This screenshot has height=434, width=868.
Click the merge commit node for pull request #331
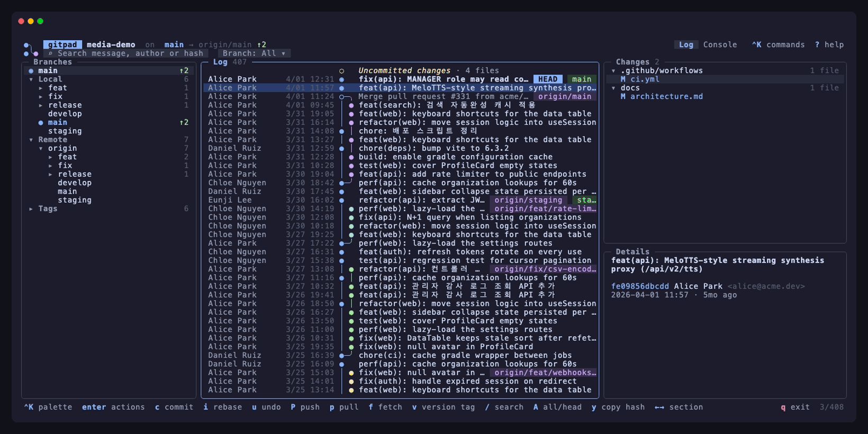click(x=341, y=97)
